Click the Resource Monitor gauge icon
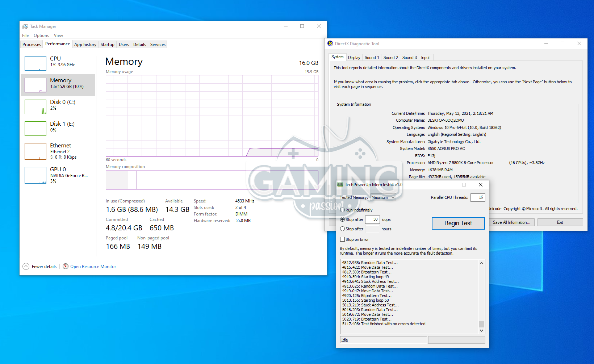The width and height of the screenshot is (594, 364). (66, 267)
